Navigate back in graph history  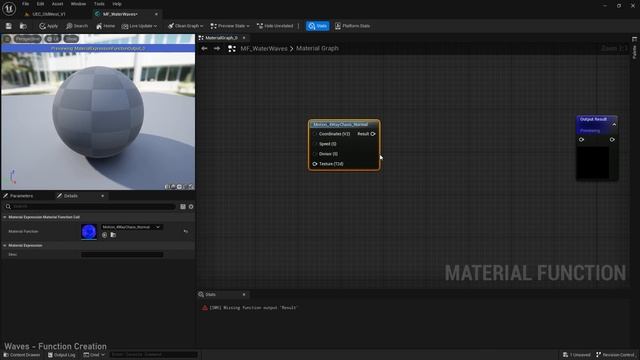pyautogui.click(x=204, y=49)
